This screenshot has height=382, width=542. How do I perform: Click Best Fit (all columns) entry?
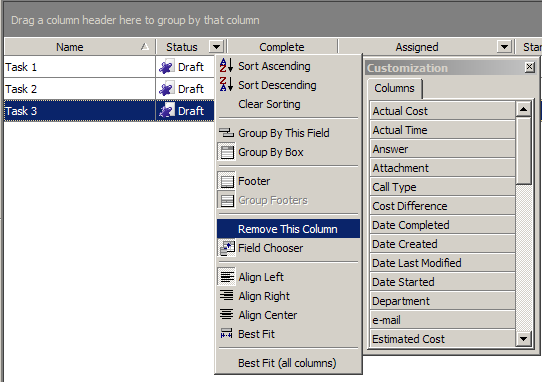(288, 363)
